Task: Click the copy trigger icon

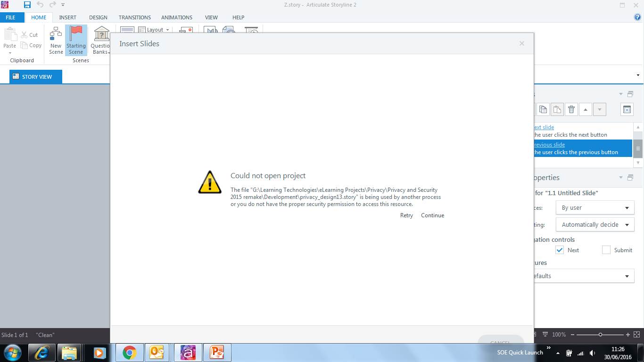Action: pos(543,109)
